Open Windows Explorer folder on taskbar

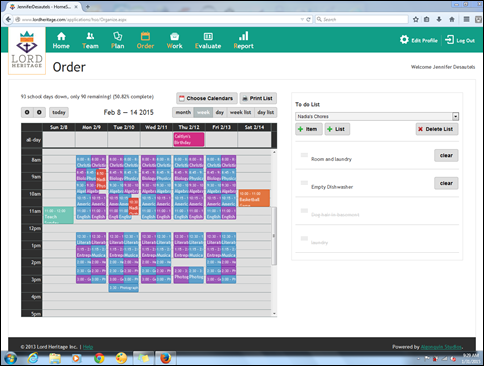point(55,358)
